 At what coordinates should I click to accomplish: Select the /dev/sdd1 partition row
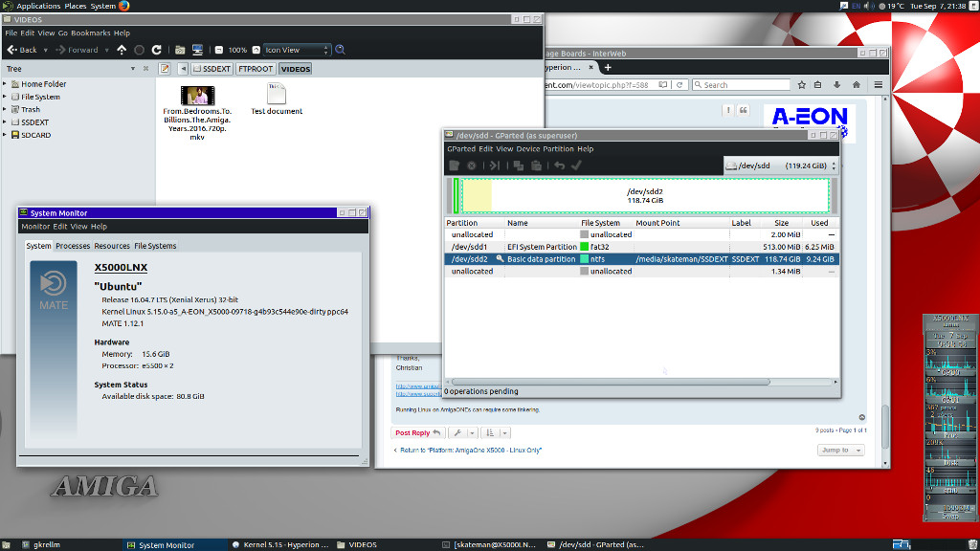(x=641, y=247)
